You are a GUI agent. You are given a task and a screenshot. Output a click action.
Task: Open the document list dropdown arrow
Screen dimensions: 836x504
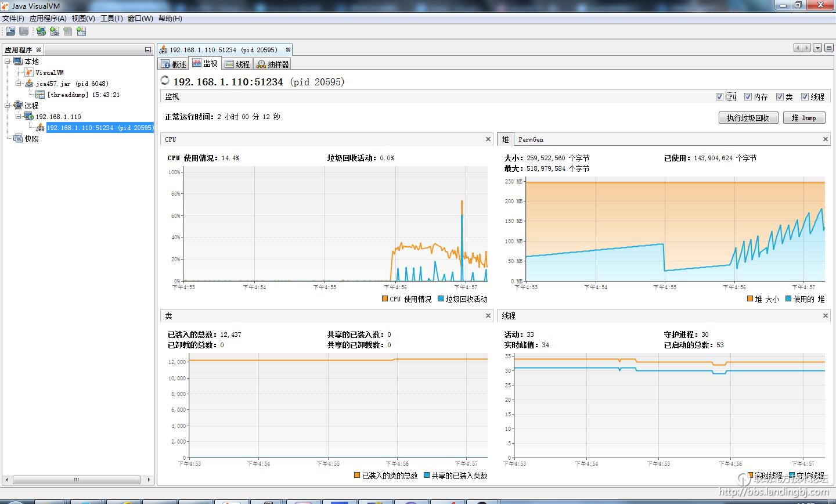click(817, 48)
